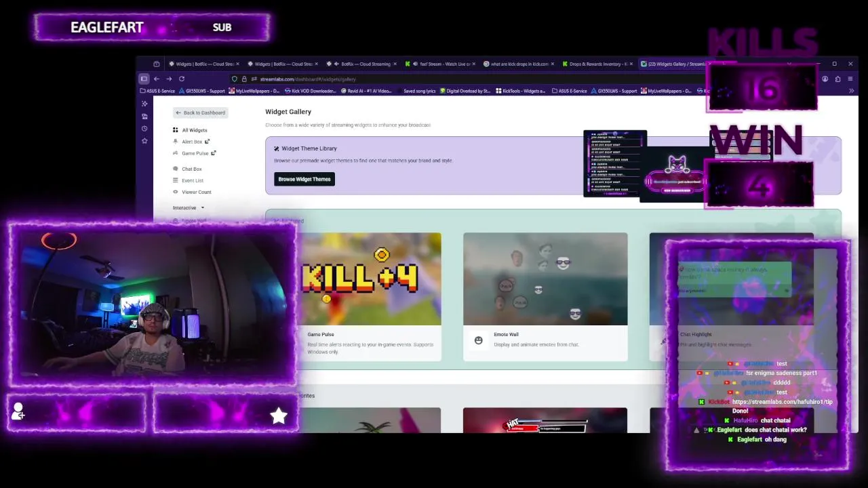Image resolution: width=868 pixels, height=488 pixels.
Task: Switch to what are kick drops tab
Action: pos(519,64)
